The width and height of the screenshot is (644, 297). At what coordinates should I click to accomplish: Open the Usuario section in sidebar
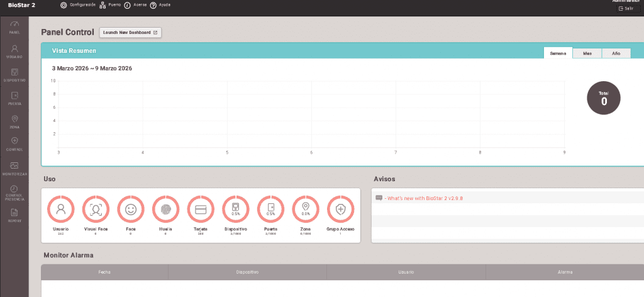coord(14,51)
